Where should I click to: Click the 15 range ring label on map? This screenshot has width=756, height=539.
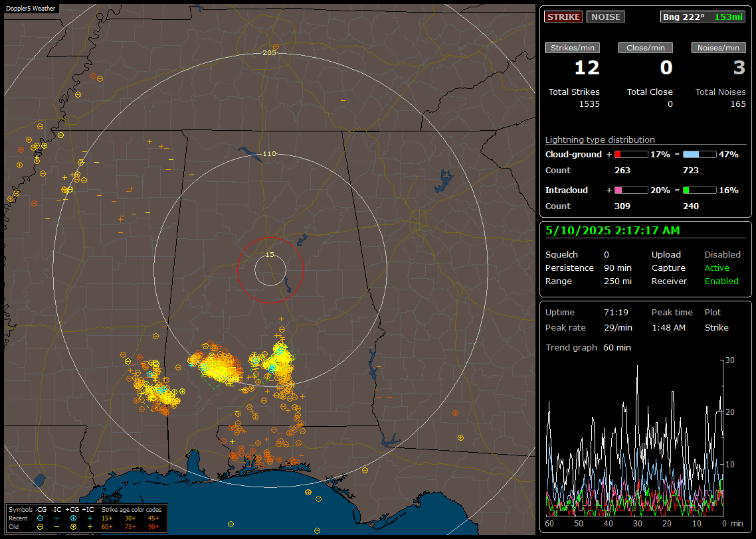[x=270, y=255]
